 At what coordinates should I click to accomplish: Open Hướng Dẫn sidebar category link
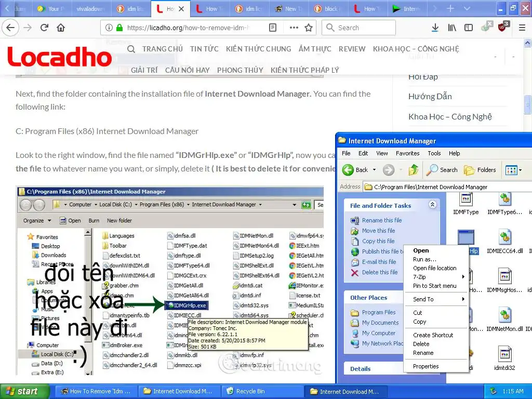coord(430,96)
